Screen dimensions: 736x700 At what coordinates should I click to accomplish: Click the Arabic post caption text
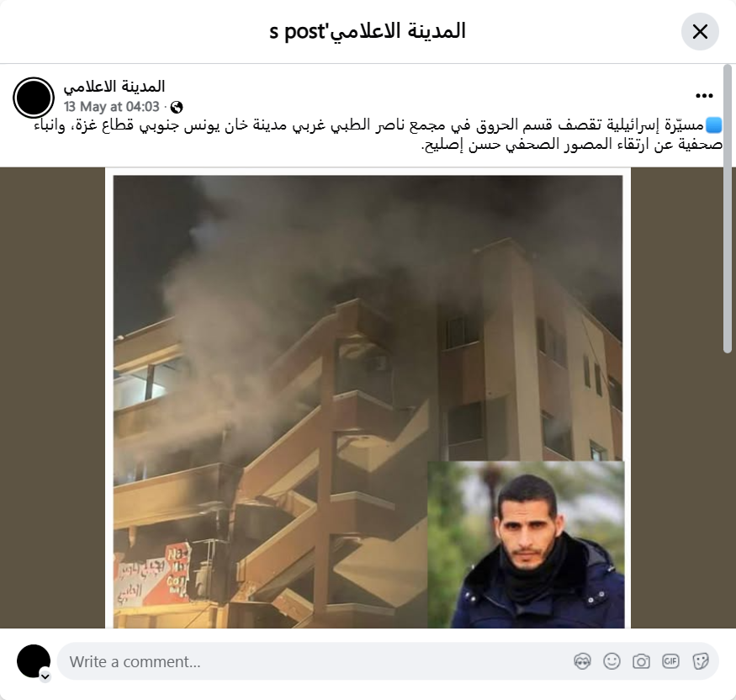379,135
